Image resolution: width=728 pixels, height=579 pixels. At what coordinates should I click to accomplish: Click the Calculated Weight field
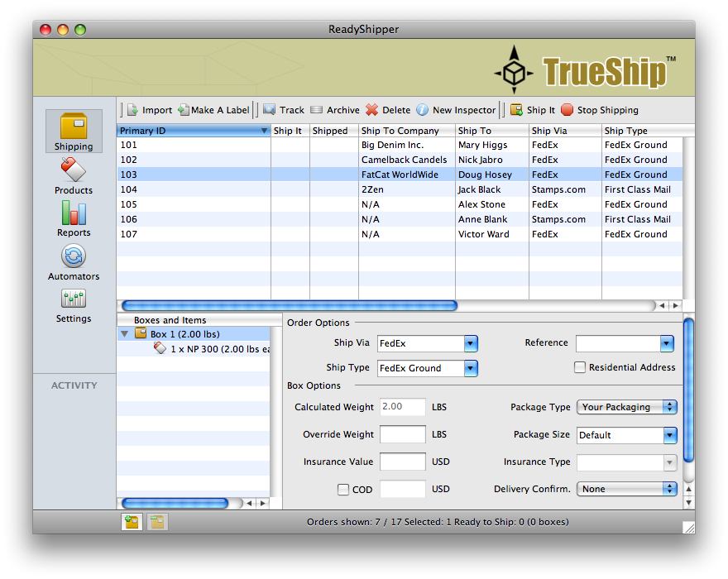coord(403,407)
